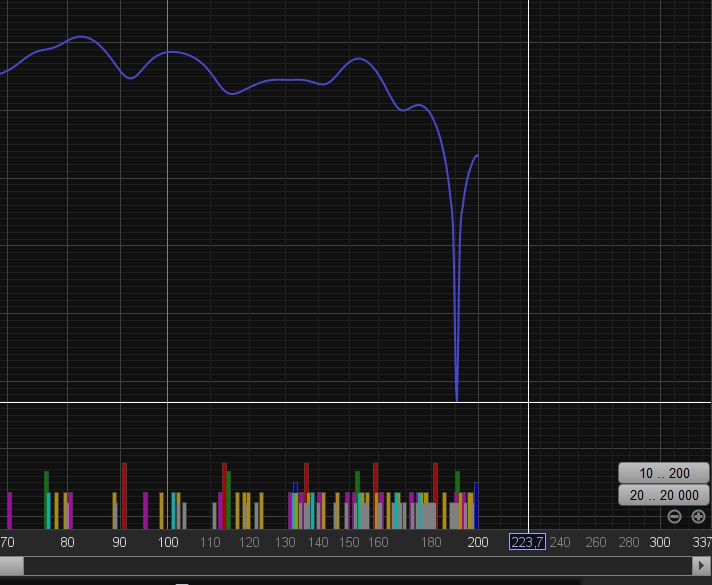Click the 80 Hz axis label
The height and width of the screenshot is (585, 712).
pos(67,542)
